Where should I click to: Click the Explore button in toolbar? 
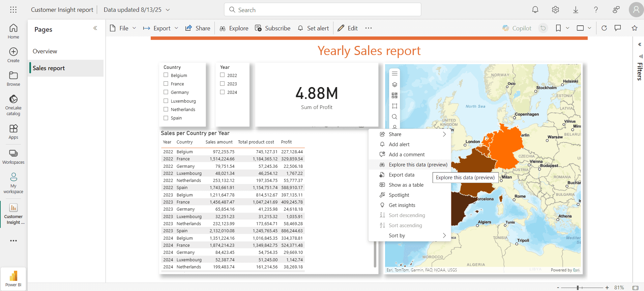click(x=234, y=28)
